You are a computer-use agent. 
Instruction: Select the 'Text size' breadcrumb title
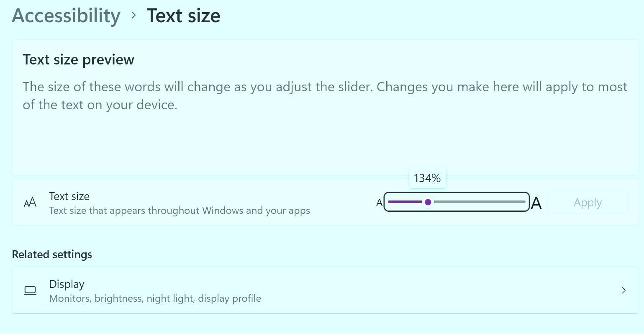pos(183,15)
